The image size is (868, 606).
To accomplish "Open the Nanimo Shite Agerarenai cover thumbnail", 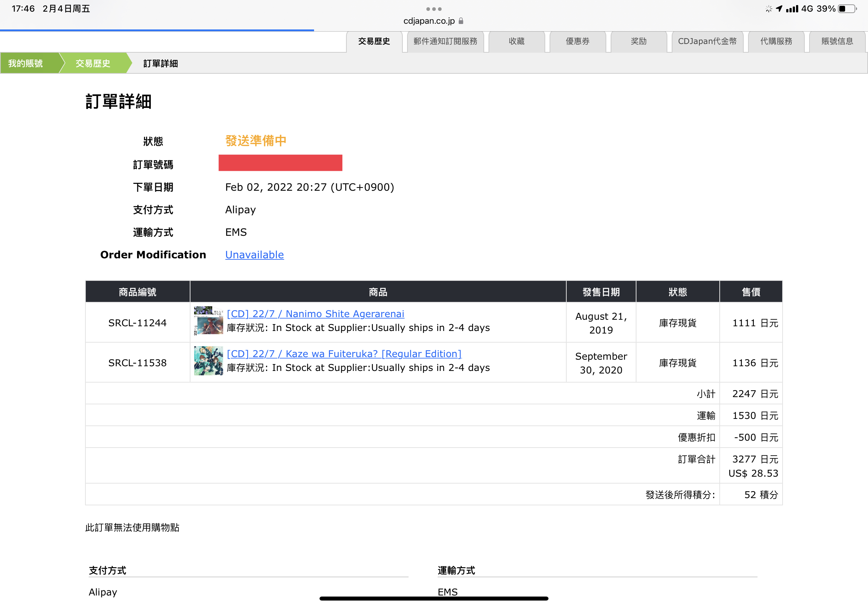I will pos(208,320).
